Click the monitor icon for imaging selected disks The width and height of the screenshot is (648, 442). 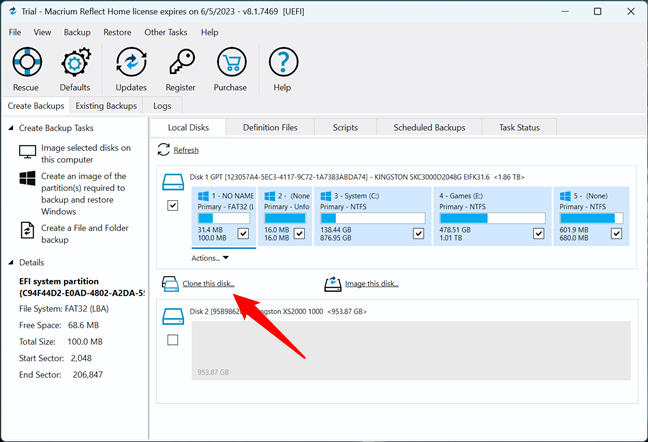(x=28, y=152)
